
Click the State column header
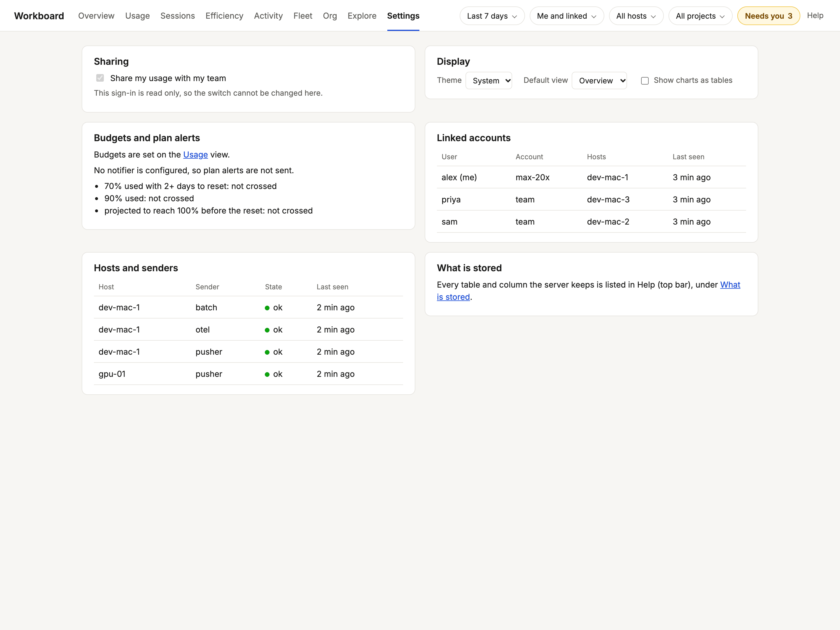click(x=273, y=287)
